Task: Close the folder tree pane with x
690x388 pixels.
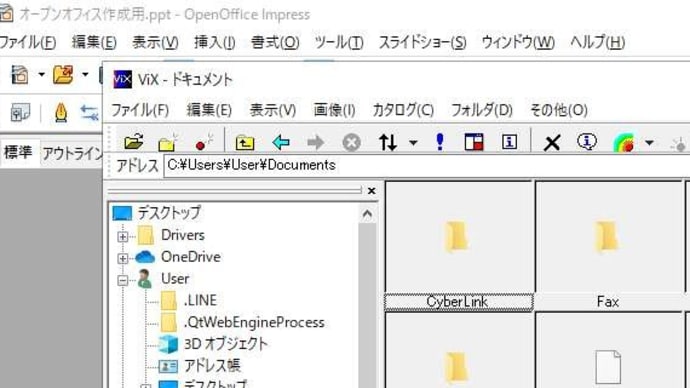Action: tap(371, 190)
